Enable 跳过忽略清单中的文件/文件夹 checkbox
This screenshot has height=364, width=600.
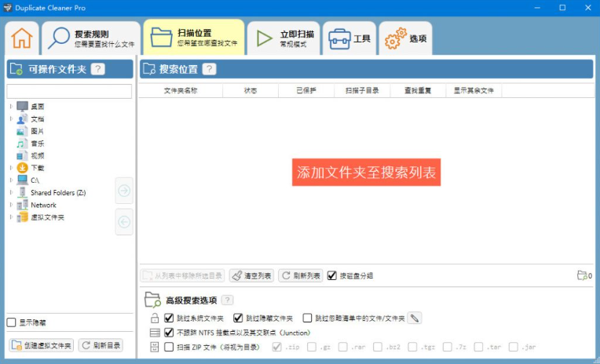pos(307,318)
